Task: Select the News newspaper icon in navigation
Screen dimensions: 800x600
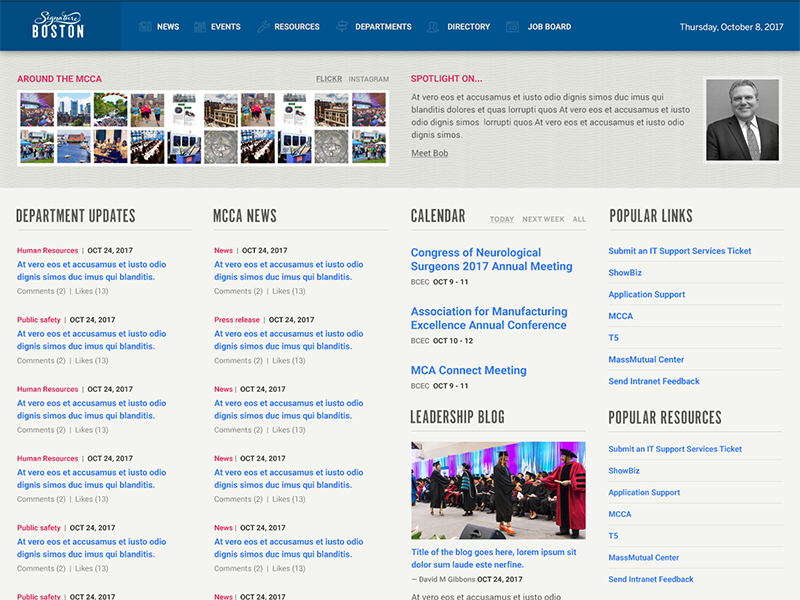Action: pos(146,27)
